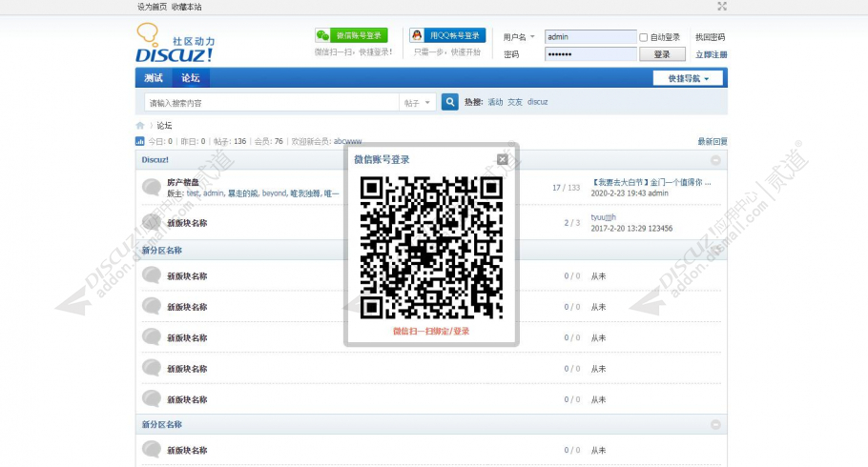The image size is (868, 467).
Task: Click 设为首页 in top bar
Action: pyautogui.click(x=153, y=7)
